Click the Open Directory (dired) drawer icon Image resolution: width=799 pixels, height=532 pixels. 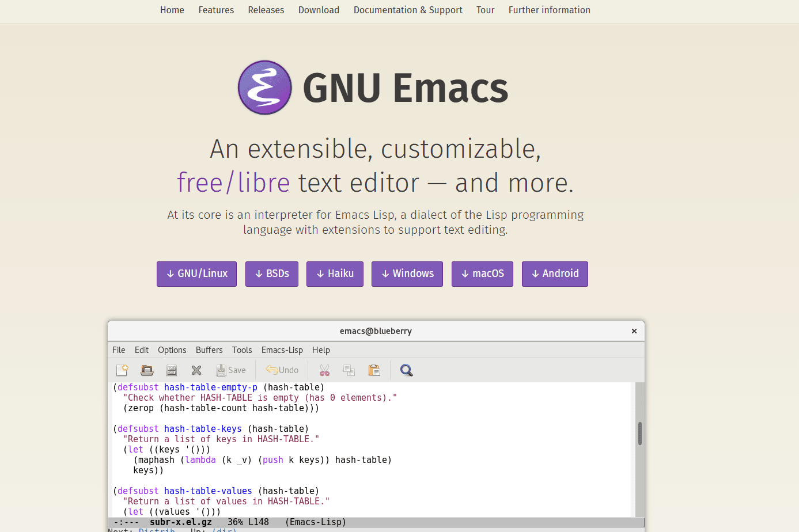coord(172,370)
